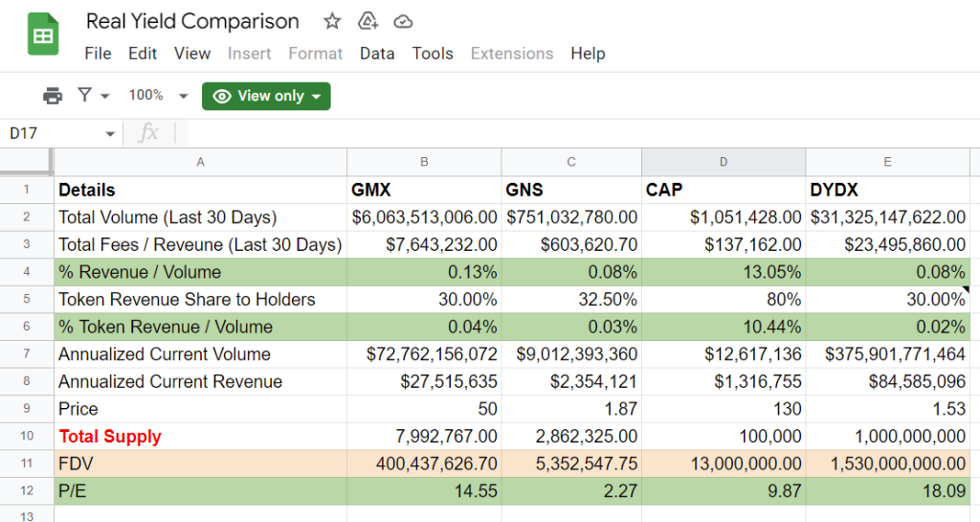Open the Extensions menu
This screenshot has width=980, height=522.
point(512,54)
